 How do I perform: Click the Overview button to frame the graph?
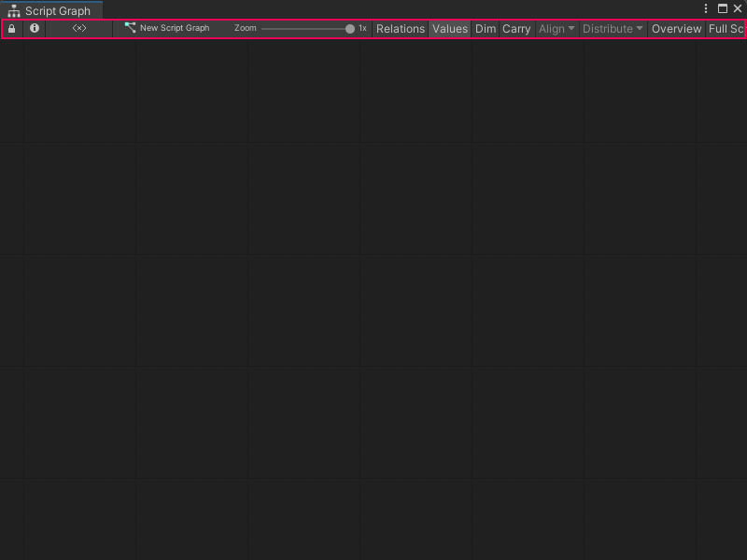click(x=676, y=28)
